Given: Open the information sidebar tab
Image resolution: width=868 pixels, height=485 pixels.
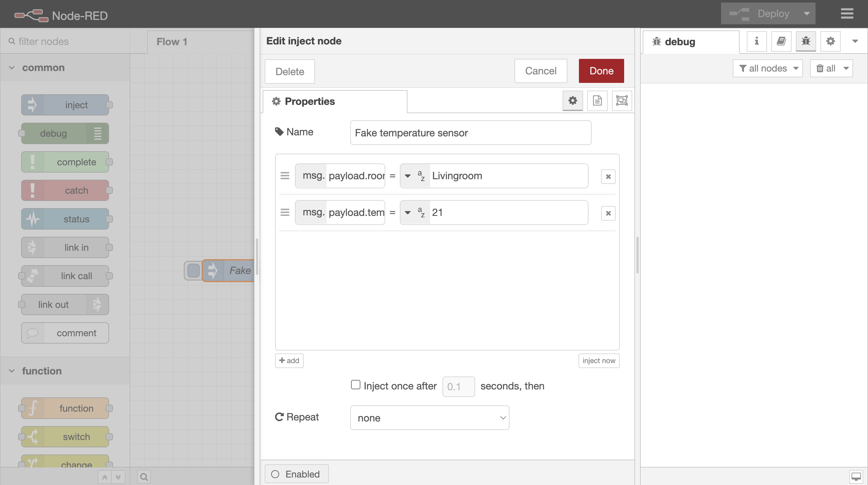Looking at the screenshot, I should coord(756,41).
